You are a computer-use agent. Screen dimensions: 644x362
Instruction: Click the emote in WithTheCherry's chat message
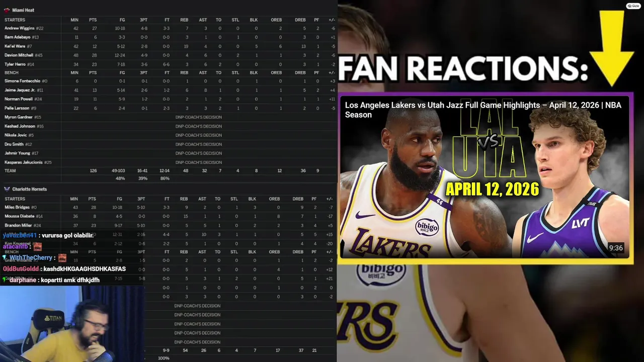[62, 258]
